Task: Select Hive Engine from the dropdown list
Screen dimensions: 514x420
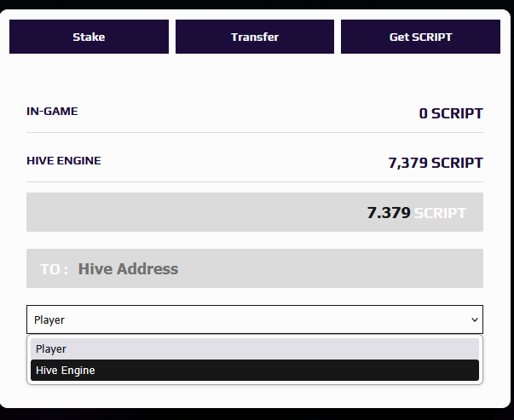Action: coord(255,371)
